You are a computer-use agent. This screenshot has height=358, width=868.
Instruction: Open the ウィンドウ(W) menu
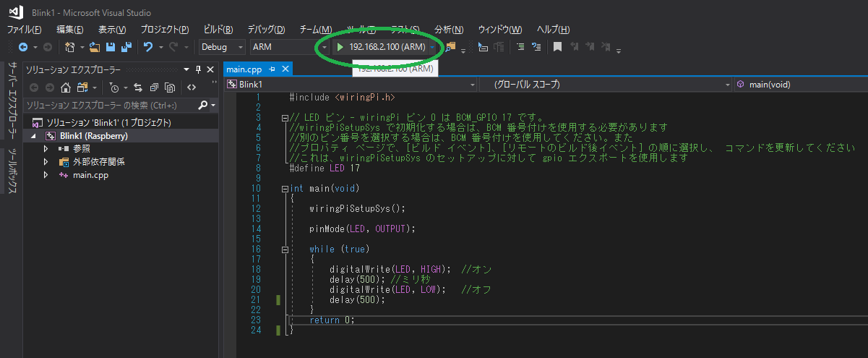click(499, 30)
